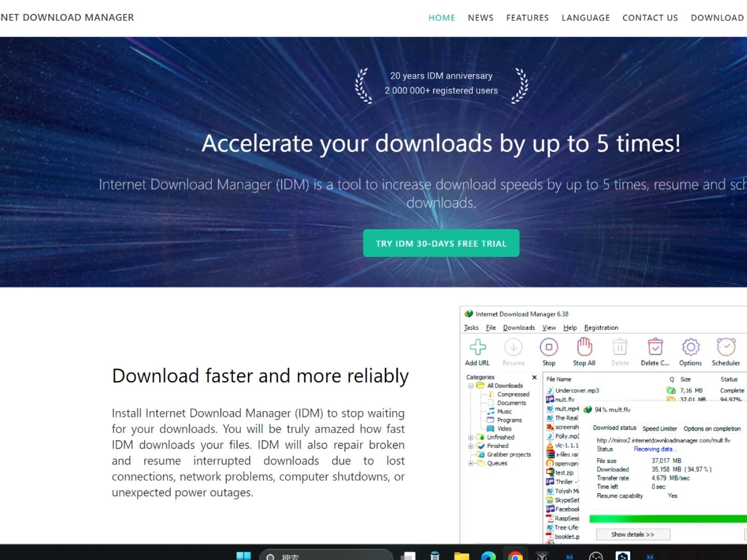Open the Tasks menu in IDM
Screen dimensions: 747x560
[471, 328]
